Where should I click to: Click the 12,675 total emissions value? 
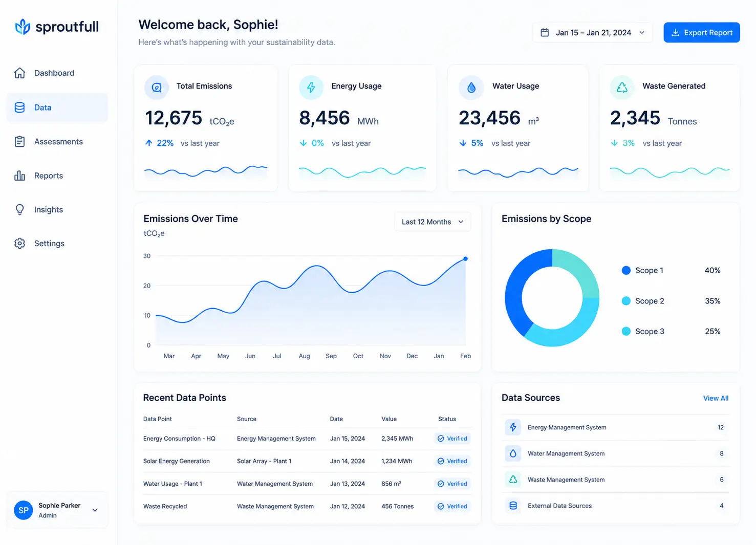point(174,118)
